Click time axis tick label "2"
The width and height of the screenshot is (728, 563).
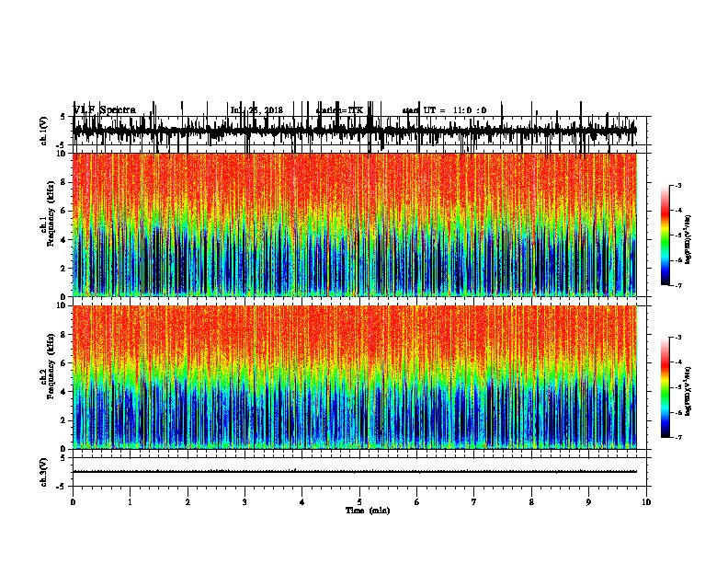[x=188, y=502]
